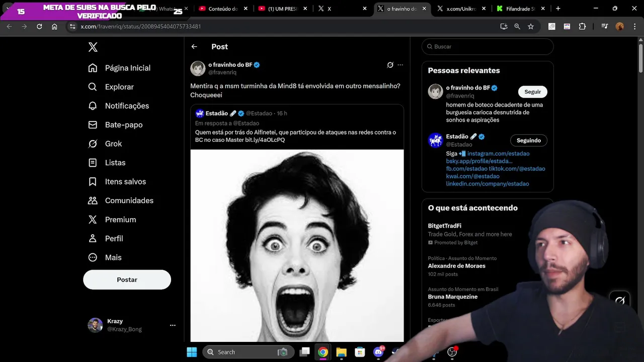Open Krazy account options (three dots)
This screenshot has width=644, height=362.
(x=173, y=325)
